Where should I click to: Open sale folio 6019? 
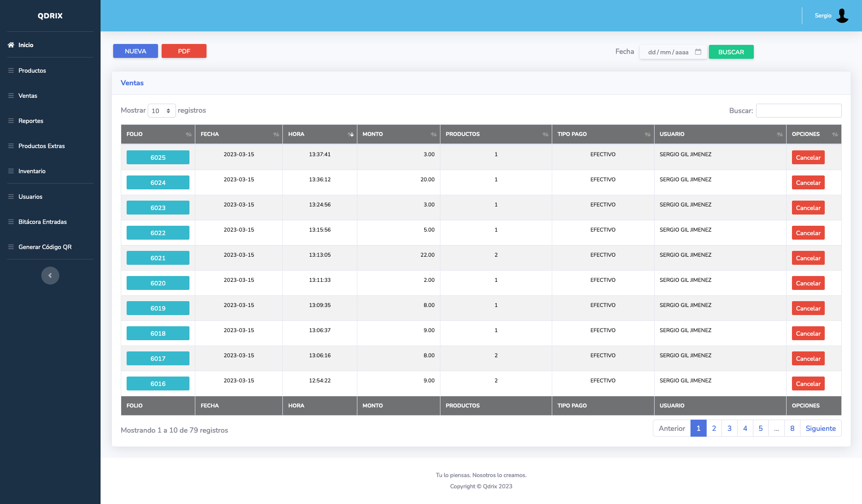(x=158, y=308)
